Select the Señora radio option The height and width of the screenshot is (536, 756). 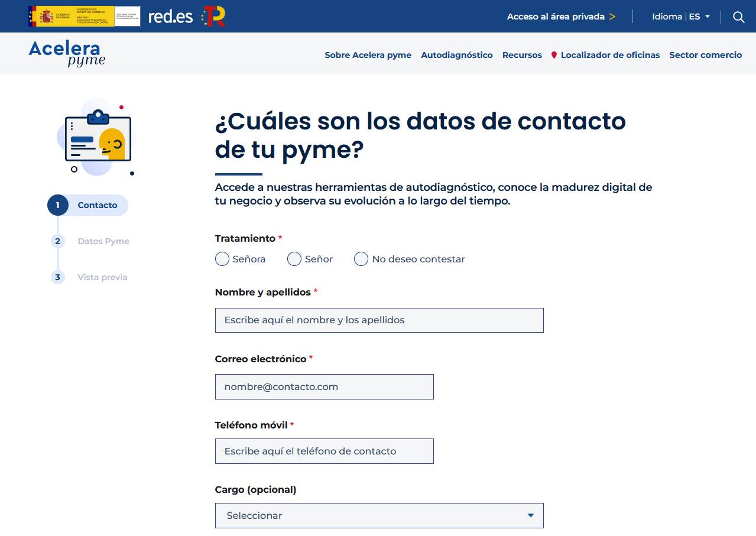(222, 259)
